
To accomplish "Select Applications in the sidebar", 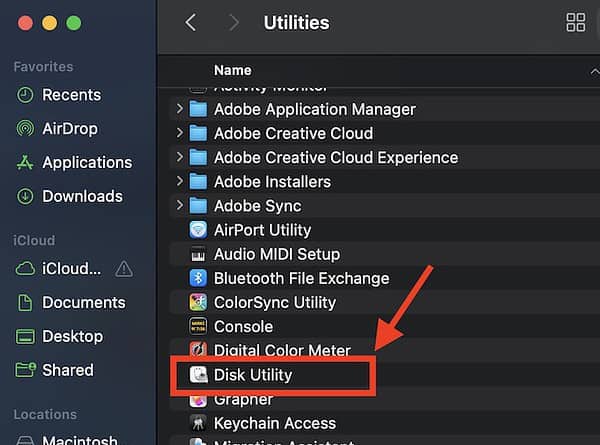I will [86, 162].
